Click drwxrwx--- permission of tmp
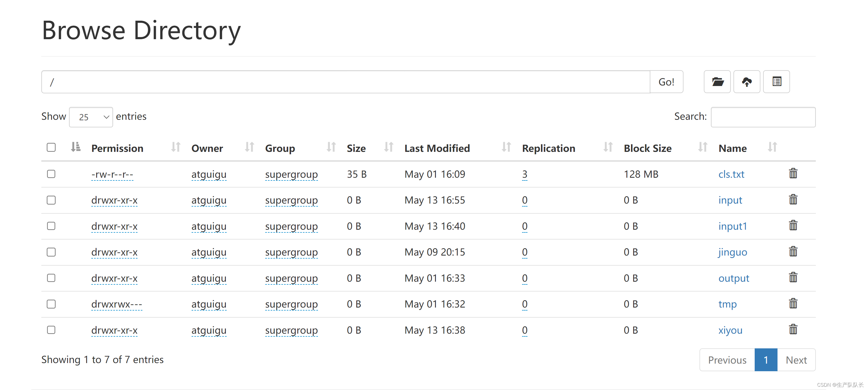Viewport: 868px width, 390px height. pos(117,304)
